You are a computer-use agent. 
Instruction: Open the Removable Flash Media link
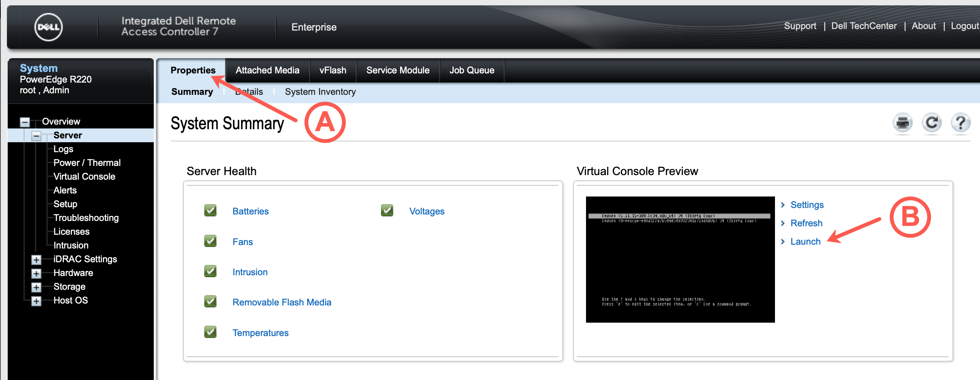click(282, 302)
